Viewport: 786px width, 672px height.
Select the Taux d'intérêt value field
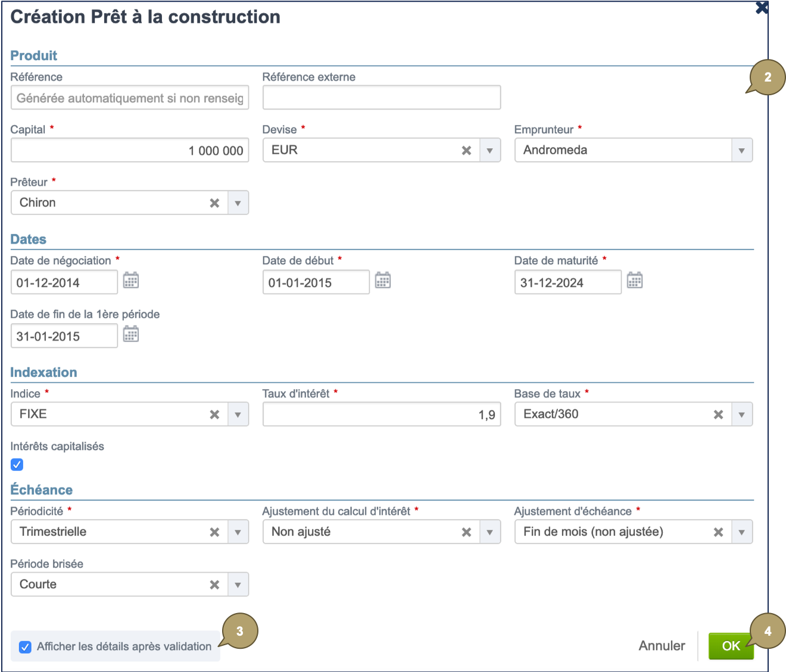381,414
